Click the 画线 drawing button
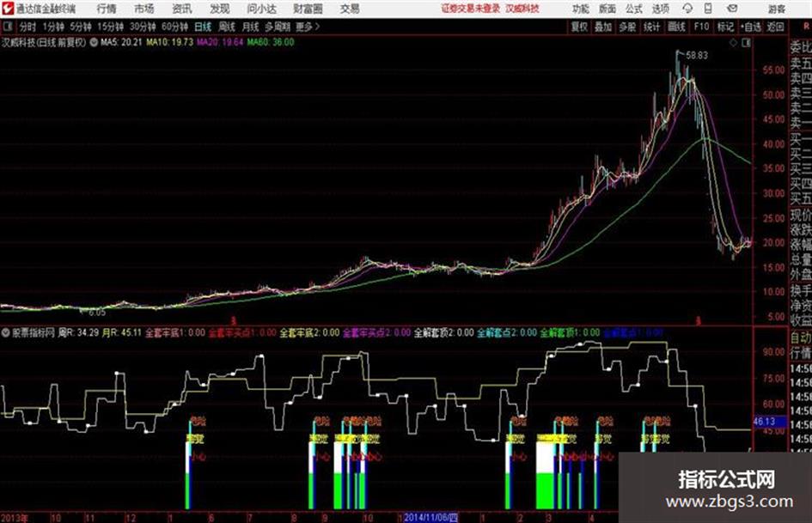This screenshot has height=523, width=812. pyautogui.click(x=676, y=27)
